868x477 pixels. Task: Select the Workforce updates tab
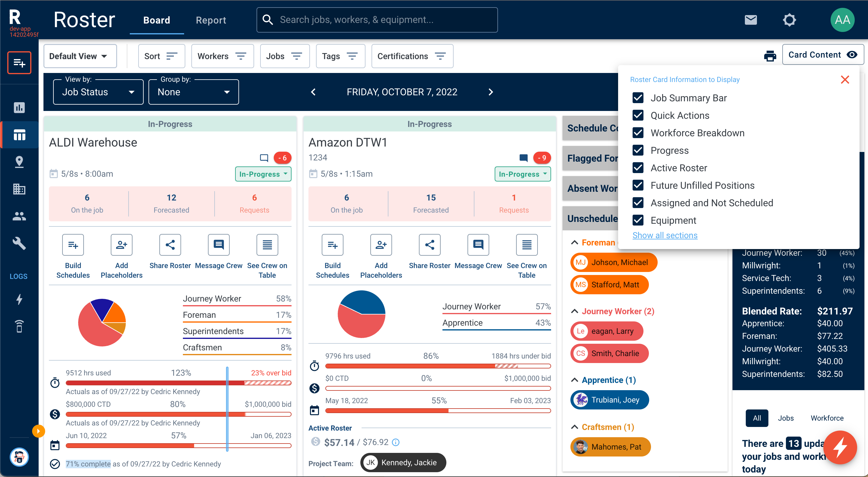point(827,418)
